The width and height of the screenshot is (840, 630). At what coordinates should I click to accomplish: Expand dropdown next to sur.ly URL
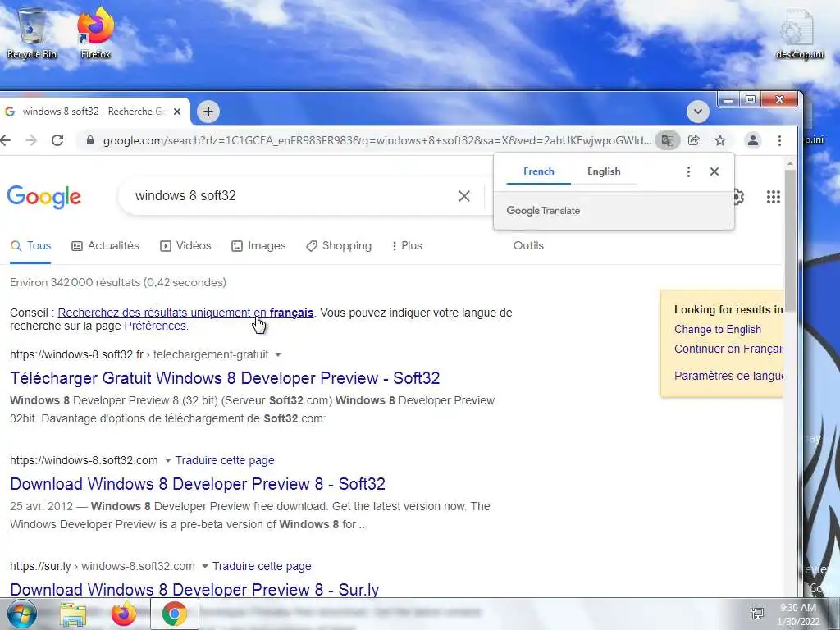click(204, 566)
